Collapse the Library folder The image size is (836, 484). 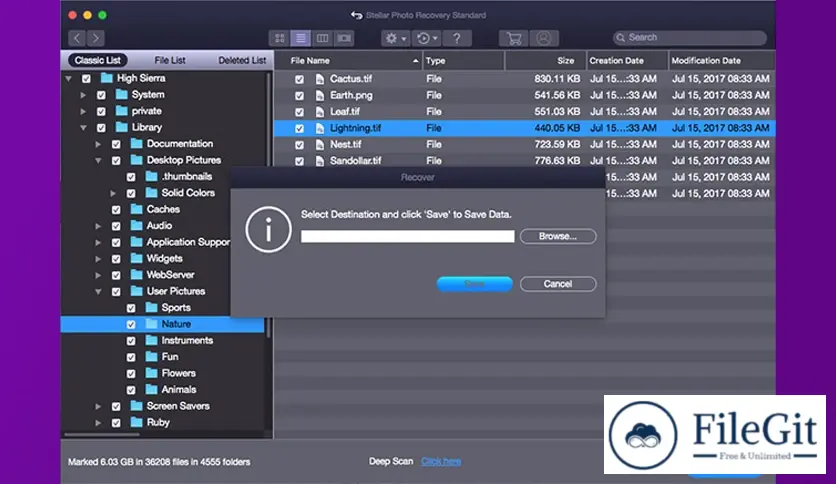coord(83,128)
